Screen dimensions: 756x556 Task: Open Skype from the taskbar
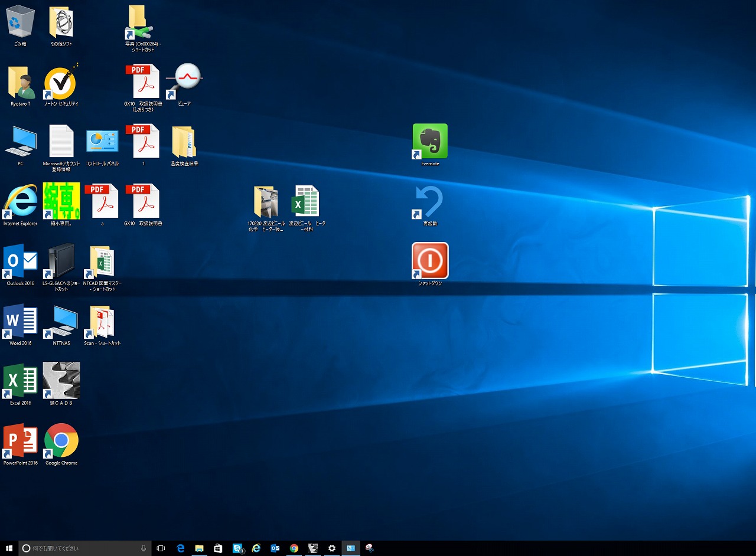237,548
